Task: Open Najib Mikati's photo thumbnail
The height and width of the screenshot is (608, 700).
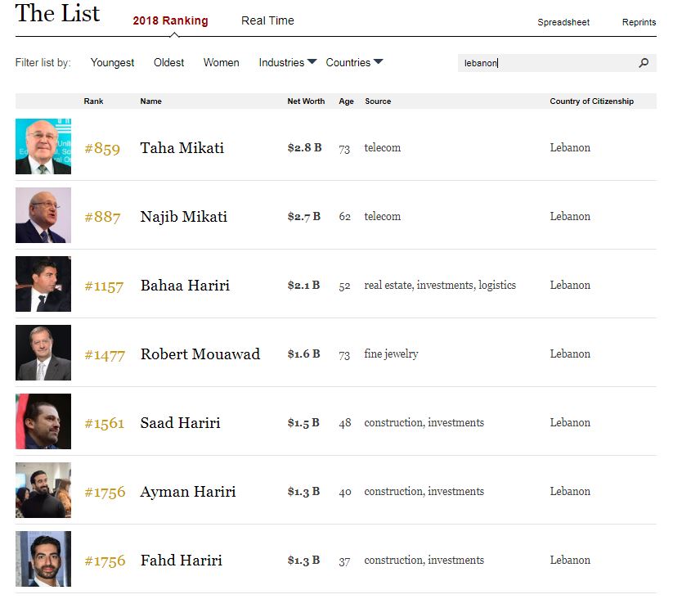Action: (43, 215)
